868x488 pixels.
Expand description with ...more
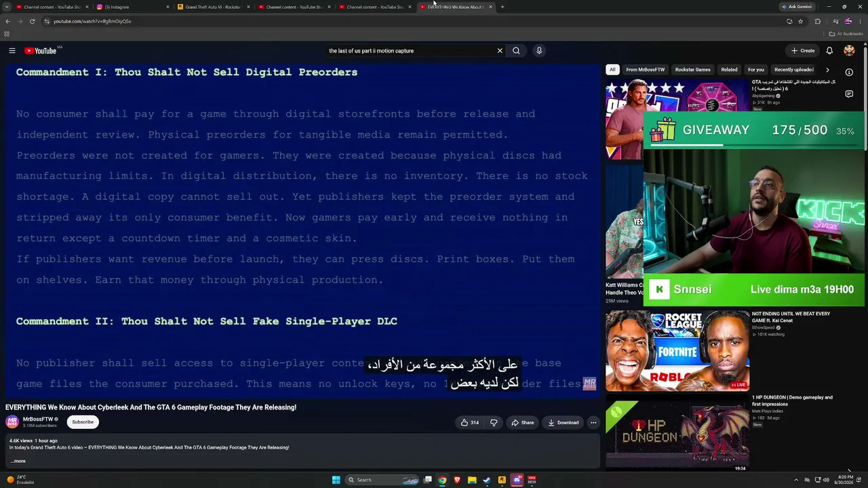[x=18, y=462]
